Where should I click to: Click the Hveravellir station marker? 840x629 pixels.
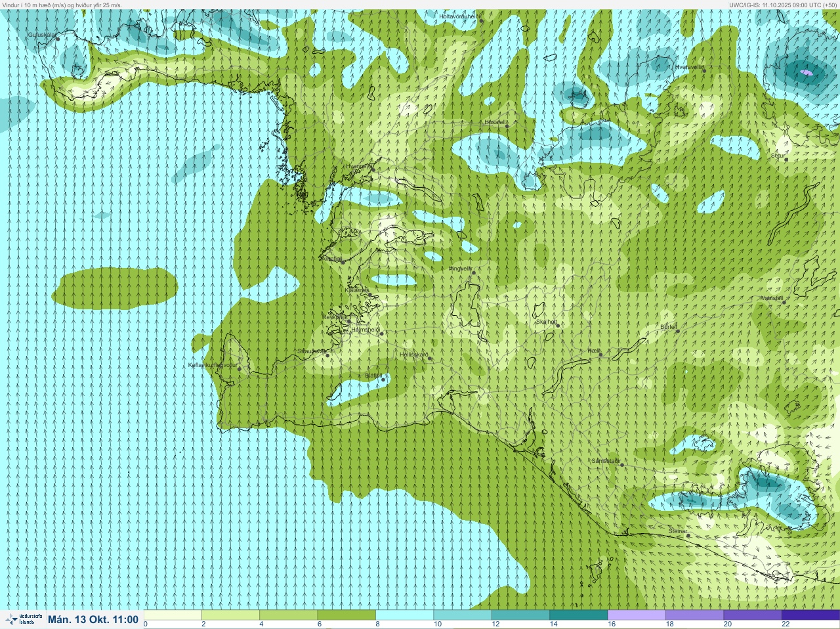click(x=703, y=70)
